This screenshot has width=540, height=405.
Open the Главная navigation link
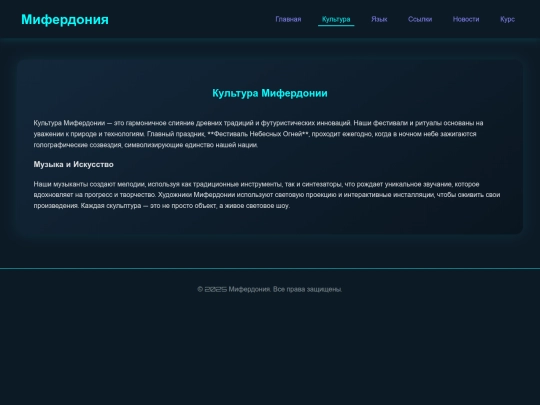[288, 19]
